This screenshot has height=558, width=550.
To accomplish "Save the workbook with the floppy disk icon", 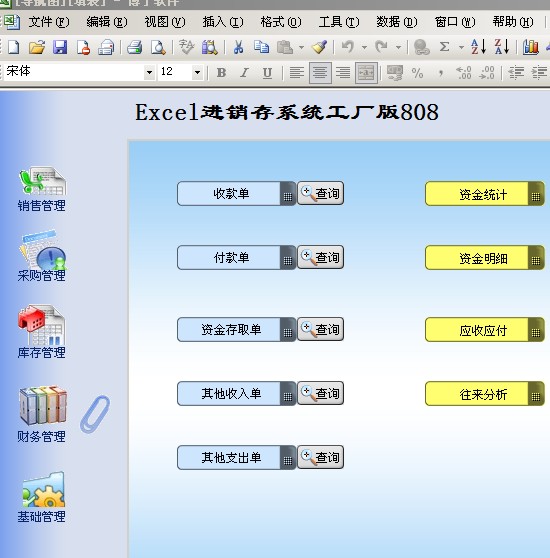I will click(60, 47).
